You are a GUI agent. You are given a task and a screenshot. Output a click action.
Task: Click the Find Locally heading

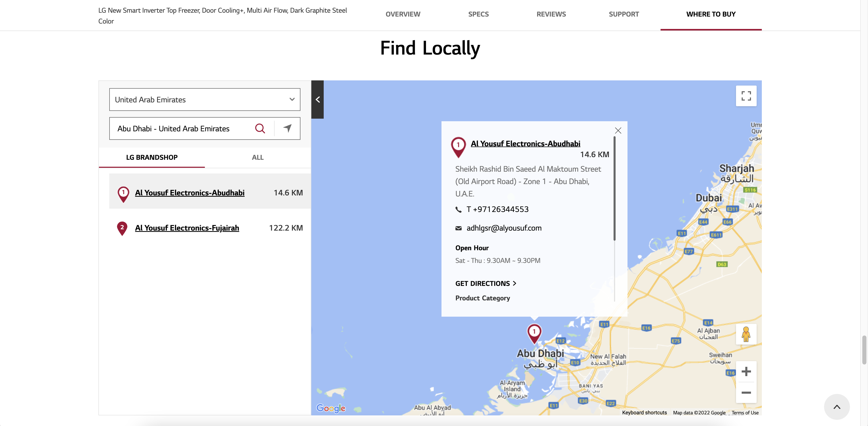(x=430, y=48)
